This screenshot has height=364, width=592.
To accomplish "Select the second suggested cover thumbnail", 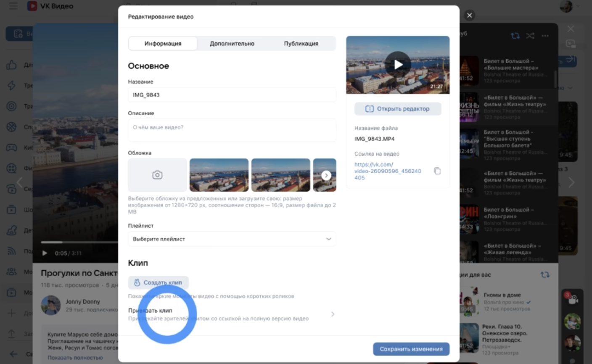I will click(x=280, y=175).
